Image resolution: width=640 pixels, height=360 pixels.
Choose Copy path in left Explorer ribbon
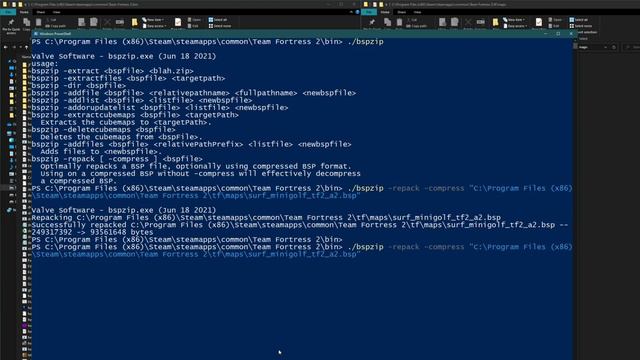[x=55, y=26]
